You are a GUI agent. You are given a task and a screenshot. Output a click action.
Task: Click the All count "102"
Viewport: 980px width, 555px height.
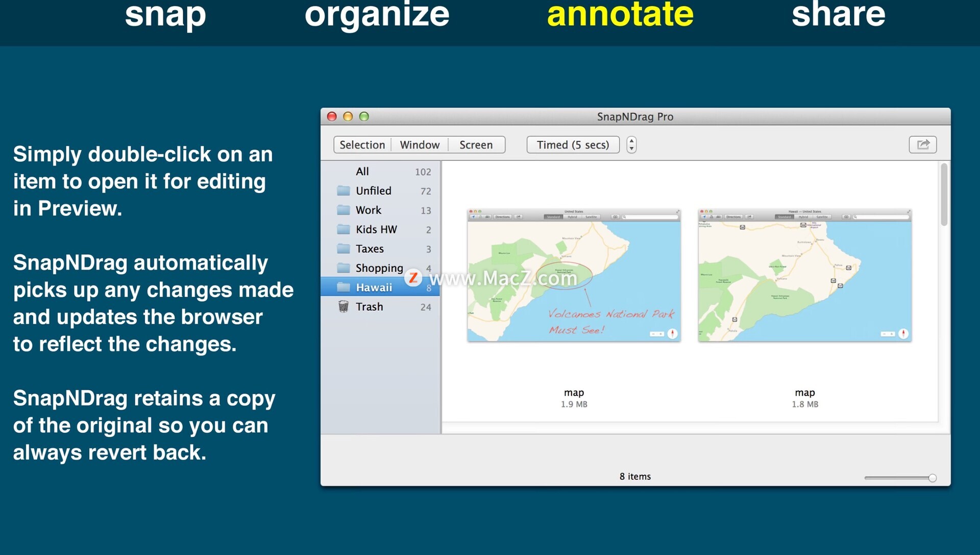(x=423, y=172)
